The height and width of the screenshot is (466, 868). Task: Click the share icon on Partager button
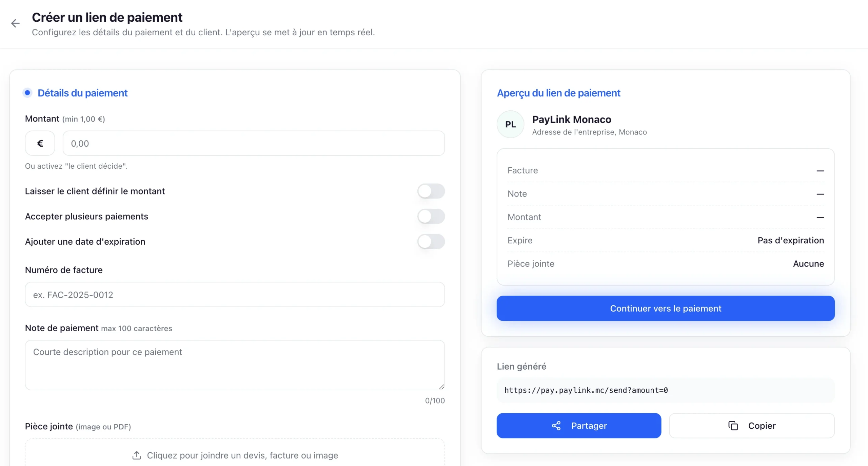[x=556, y=426]
